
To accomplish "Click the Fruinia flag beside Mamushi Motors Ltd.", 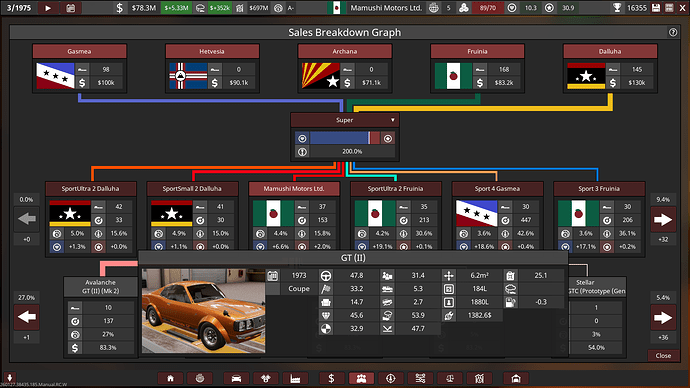I will [x=337, y=8].
